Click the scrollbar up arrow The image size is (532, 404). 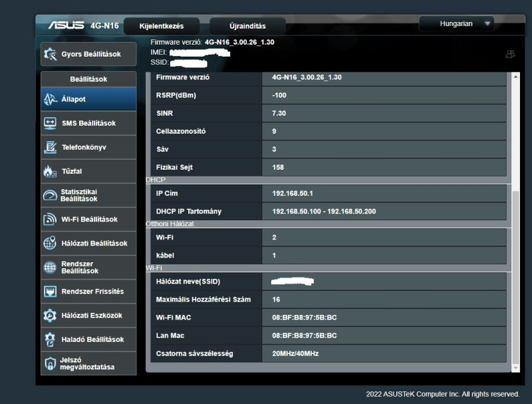click(x=516, y=77)
